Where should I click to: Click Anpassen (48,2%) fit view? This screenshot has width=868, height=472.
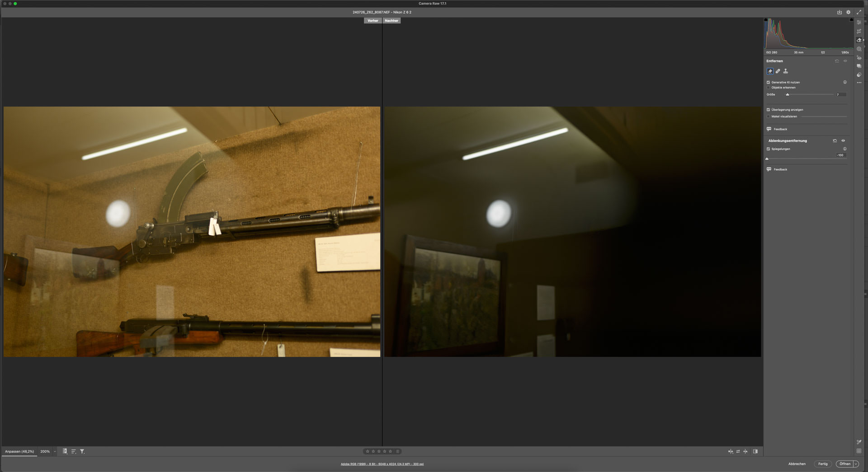[x=19, y=451]
